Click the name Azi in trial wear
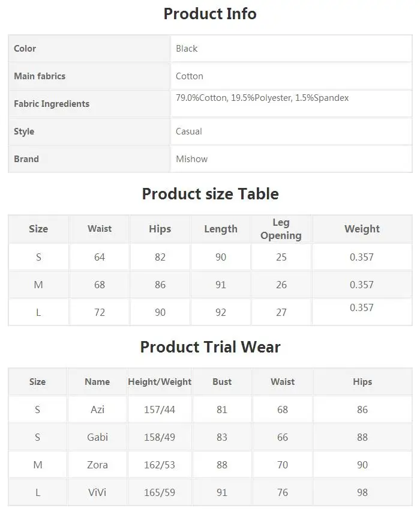 click(x=97, y=410)
